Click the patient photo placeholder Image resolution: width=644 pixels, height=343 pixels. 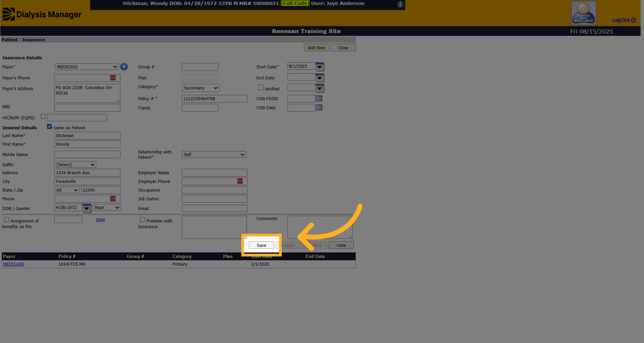583,13
